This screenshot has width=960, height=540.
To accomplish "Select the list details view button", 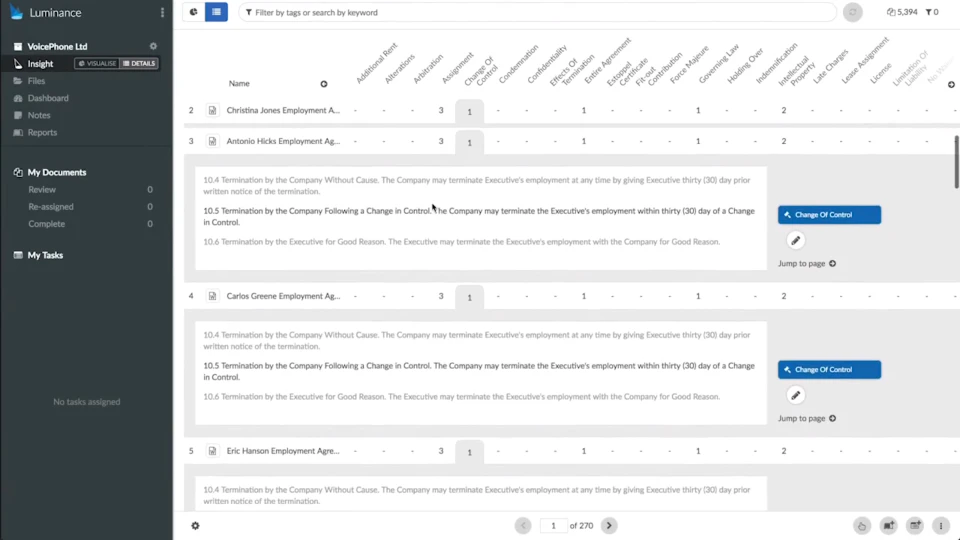I will pos(217,12).
